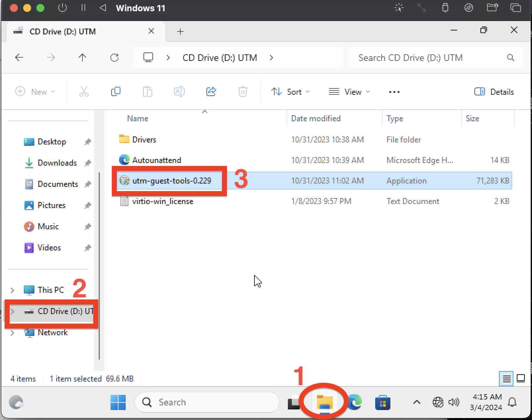
Task: Launch Microsoft Edge from taskbar
Action: (354, 402)
